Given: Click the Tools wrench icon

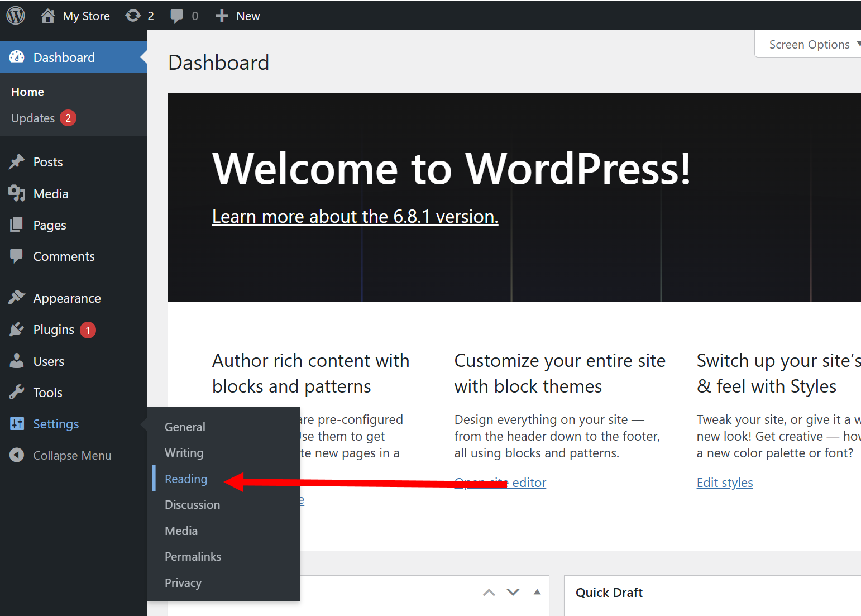Looking at the screenshot, I should pyautogui.click(x=17, y=392).
